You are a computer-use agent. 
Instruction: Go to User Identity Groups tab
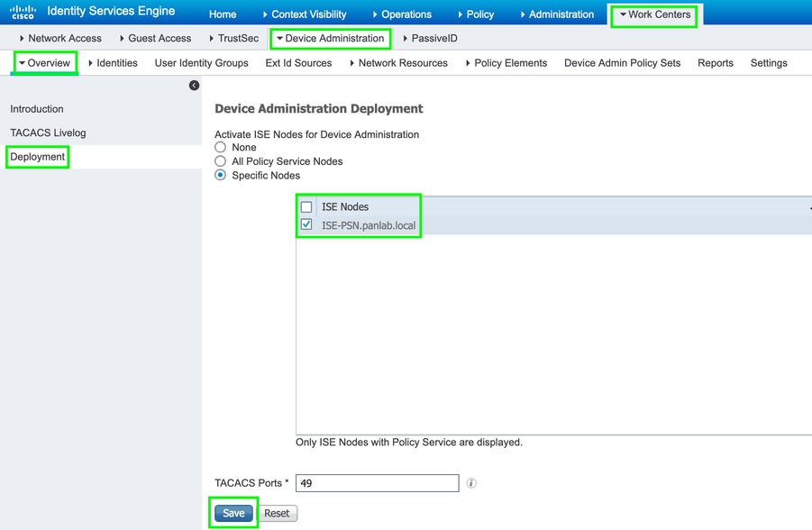pyautogui.click(x=202, y=63)
